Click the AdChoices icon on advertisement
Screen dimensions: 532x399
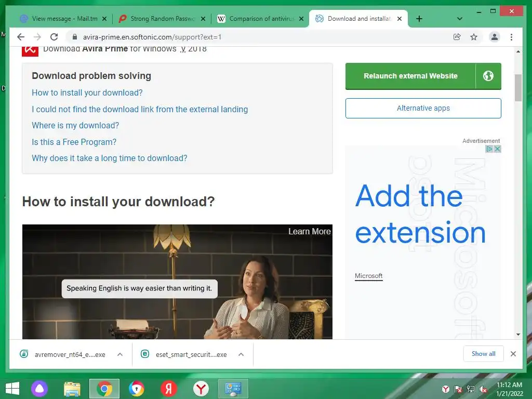[489, 149]
